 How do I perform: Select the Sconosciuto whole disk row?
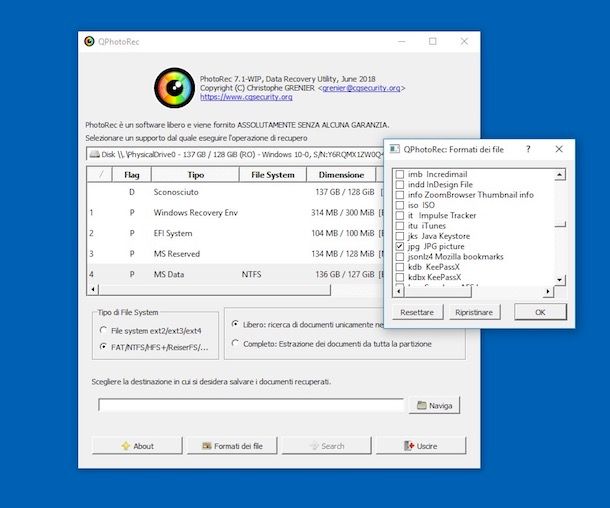(x=236, y=192)
